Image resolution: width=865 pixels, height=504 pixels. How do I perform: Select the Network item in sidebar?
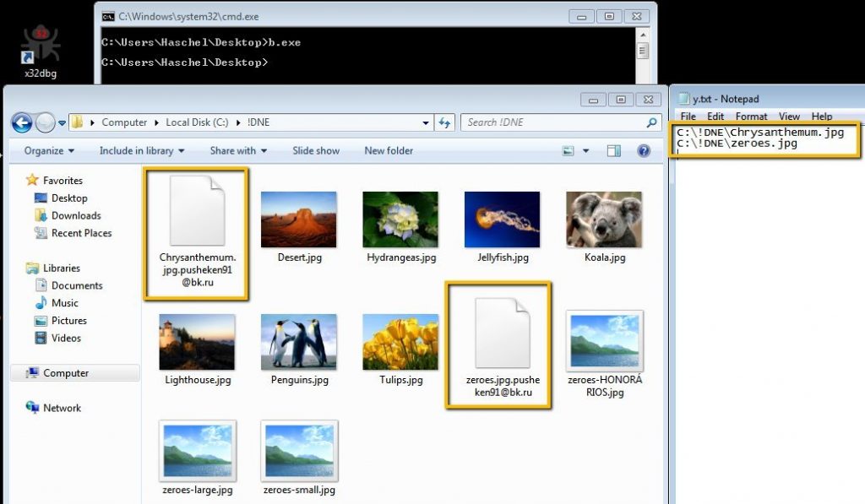62,408
